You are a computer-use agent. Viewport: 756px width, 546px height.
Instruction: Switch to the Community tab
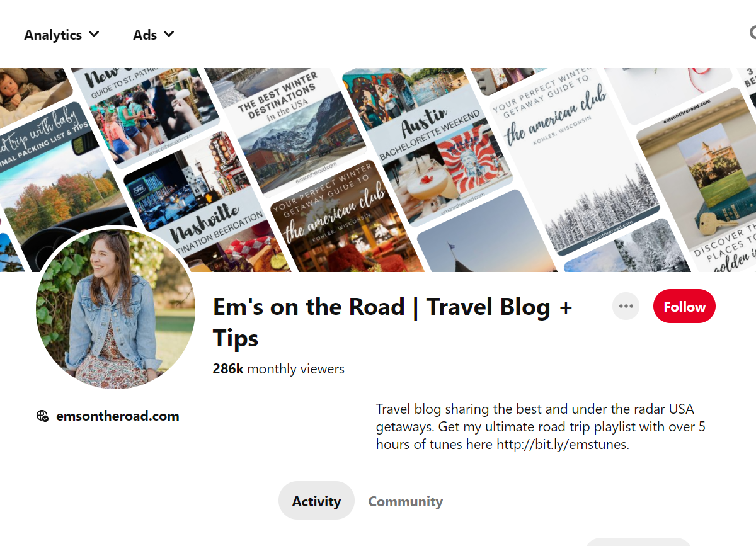(x=405, y=501)
